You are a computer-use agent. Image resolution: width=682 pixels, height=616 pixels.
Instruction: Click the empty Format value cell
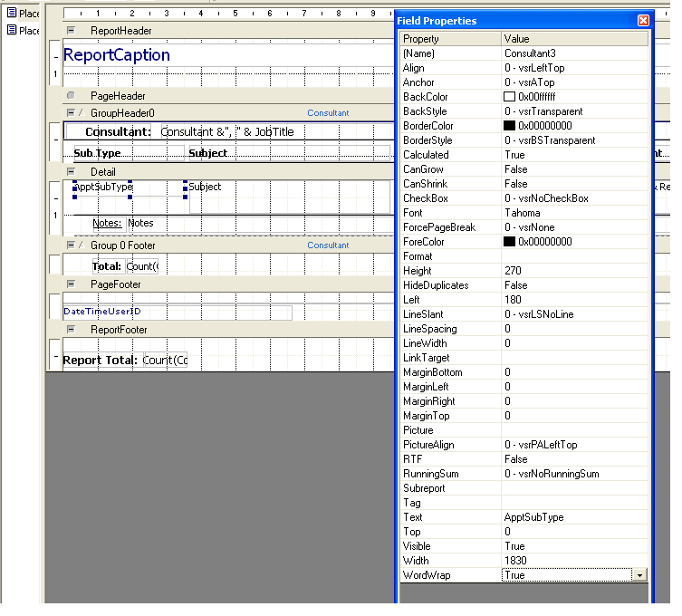(574, 256)
